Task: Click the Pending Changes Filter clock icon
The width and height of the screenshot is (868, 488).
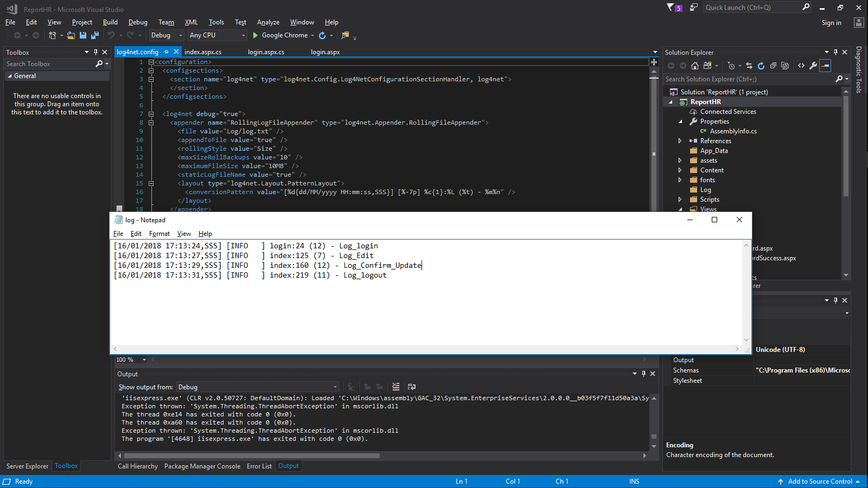Action: [x=731, y=66]
